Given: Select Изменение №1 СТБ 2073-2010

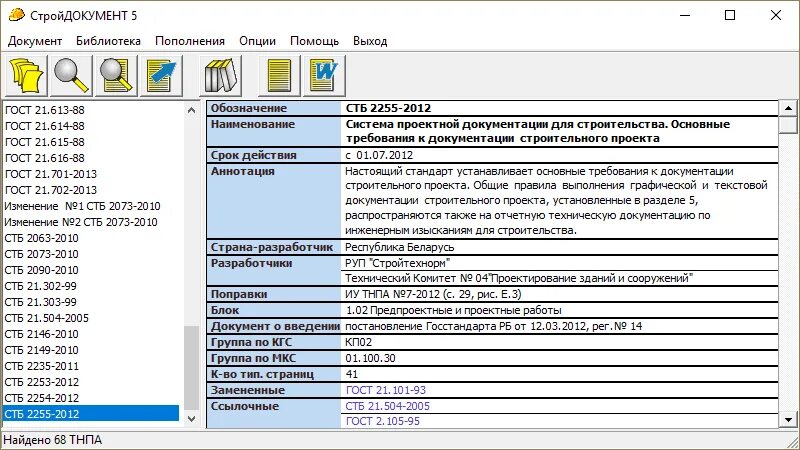Looking at the screenshot, I should [x=82, y=206].
